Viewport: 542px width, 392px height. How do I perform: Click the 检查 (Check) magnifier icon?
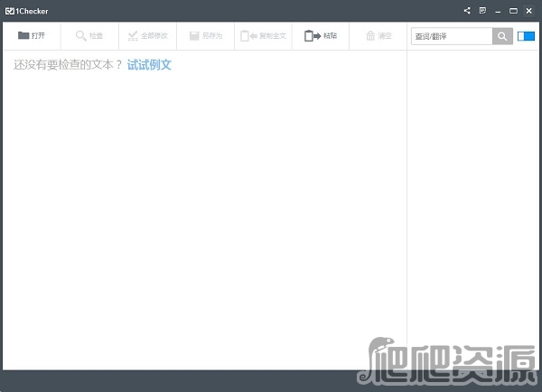pos(81,36)
